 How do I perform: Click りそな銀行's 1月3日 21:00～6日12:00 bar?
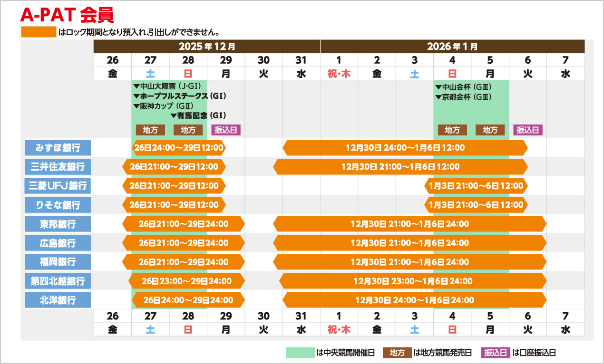[476, 205]
